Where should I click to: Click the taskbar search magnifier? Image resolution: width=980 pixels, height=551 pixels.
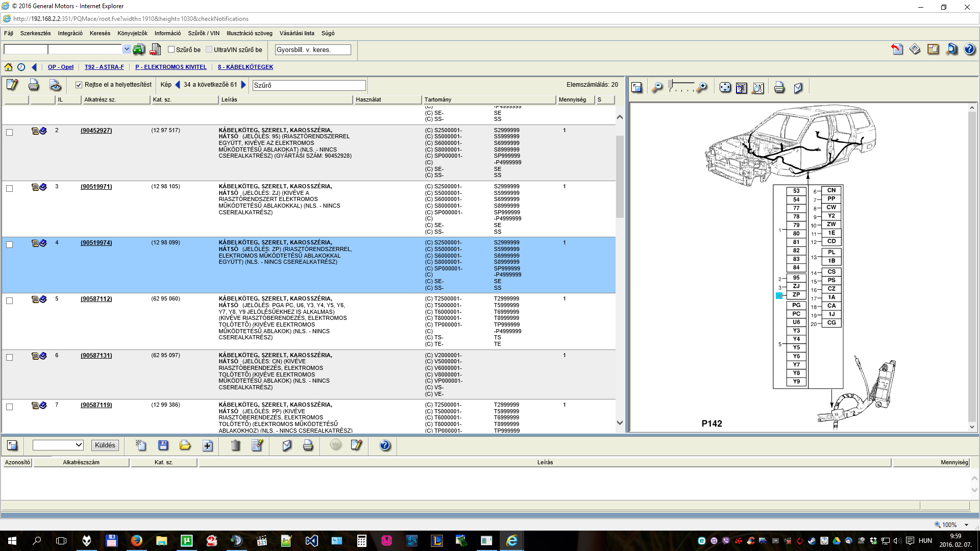[x=37, y=541]
